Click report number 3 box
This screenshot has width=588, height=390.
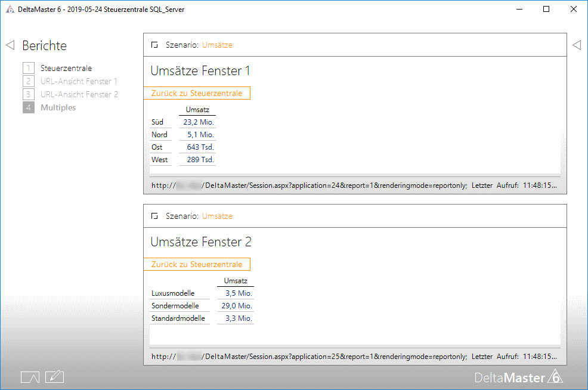coord(29,94)
